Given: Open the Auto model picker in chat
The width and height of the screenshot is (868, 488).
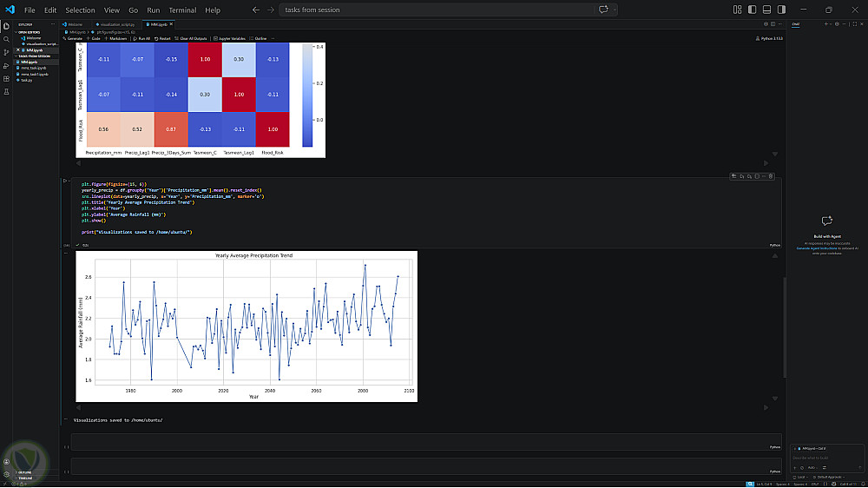Looking at the screenshot, I should click(x=812, y=468).
